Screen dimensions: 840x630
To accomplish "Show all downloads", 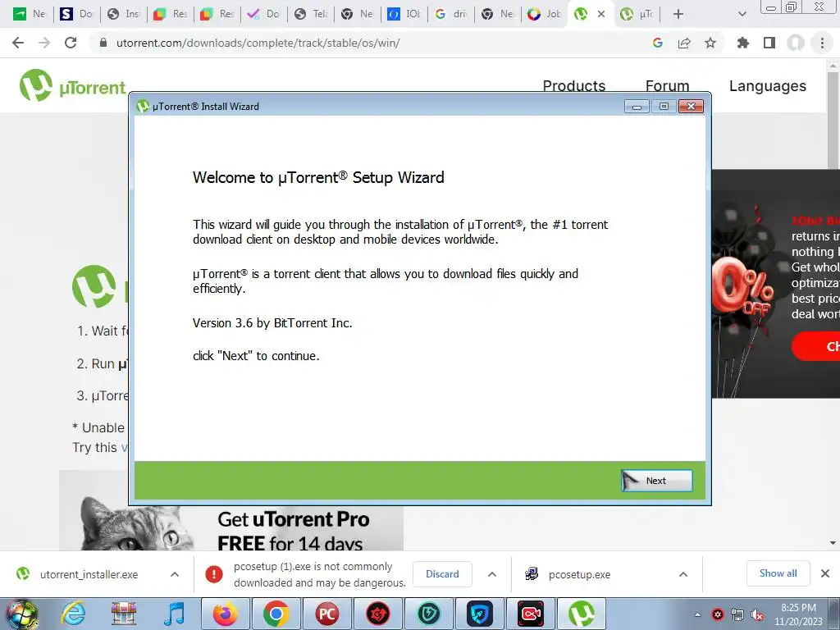I will tap(778, 573).
